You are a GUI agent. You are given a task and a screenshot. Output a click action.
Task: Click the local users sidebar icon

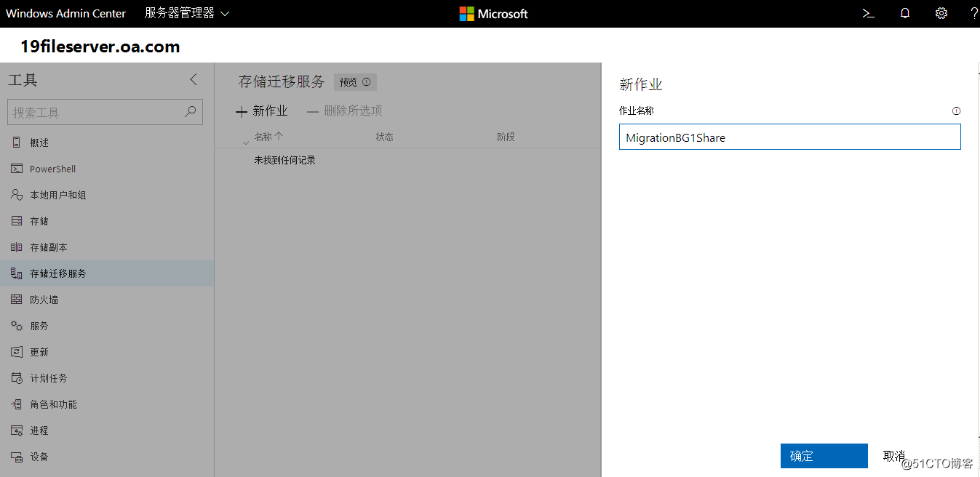pyautogui.click(x=16, y=195)
